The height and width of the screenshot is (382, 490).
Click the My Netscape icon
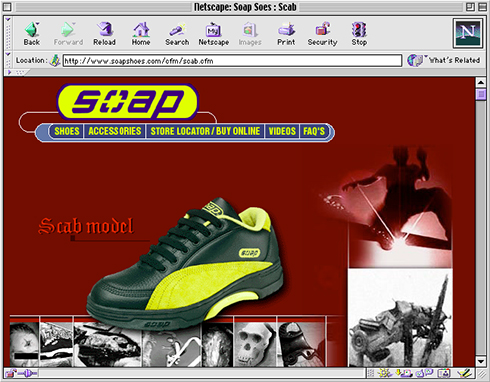tap(214, 33)
